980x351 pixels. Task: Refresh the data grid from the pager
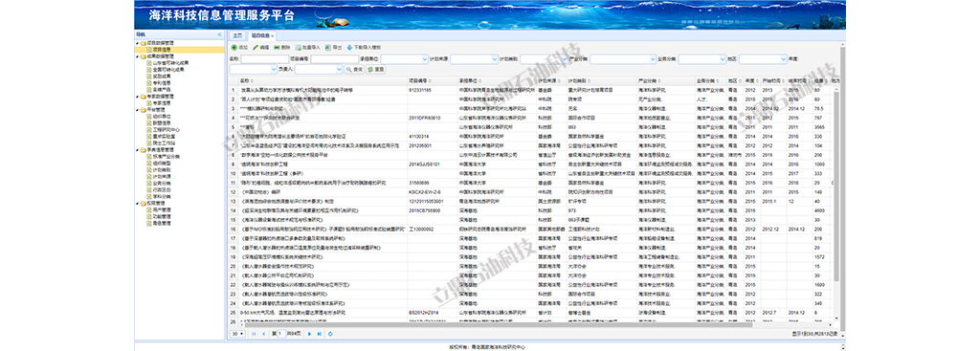pyautogui.click(x=330, y=334)
